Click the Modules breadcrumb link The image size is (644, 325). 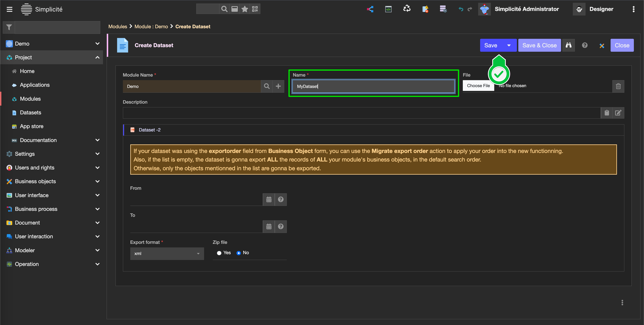click(x=118, y=26)
